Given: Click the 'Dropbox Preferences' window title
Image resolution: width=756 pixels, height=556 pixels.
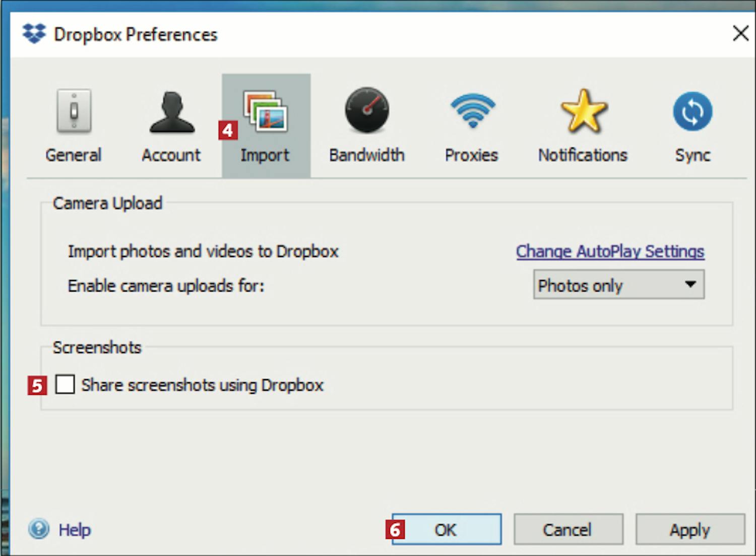Looking at the screenshot, I should [136, 34].
